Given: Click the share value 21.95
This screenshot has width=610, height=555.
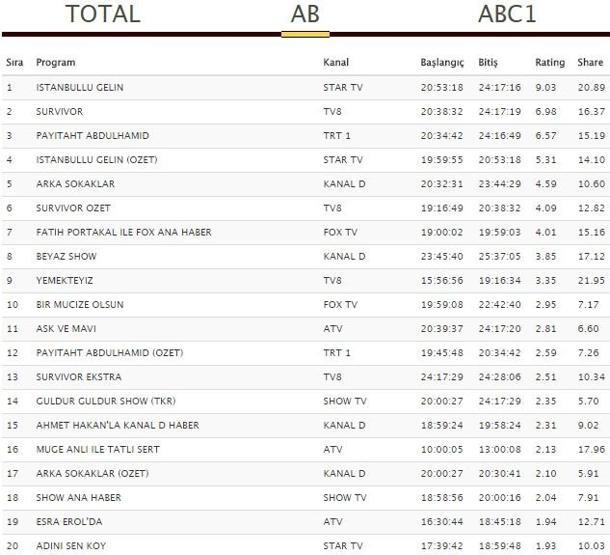Looking at the screenshot, I should pyautogui.click(x=591, y=280).
